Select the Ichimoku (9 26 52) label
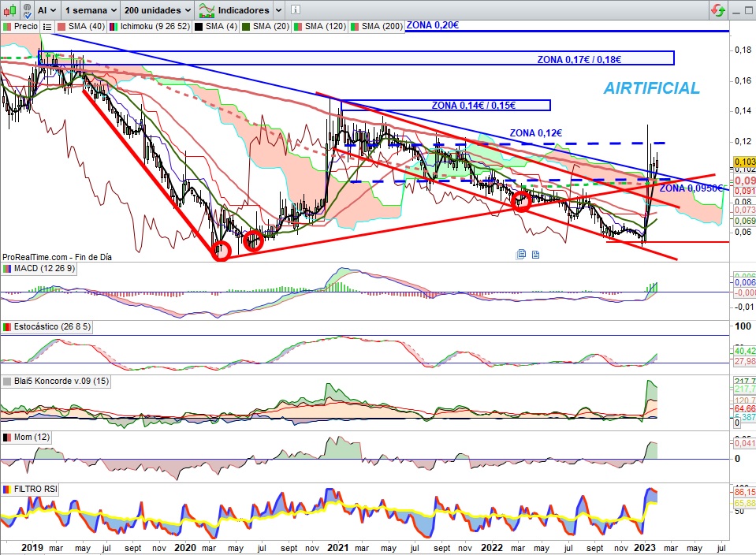The width and height of the screenshot is (756, 555). 152,26
